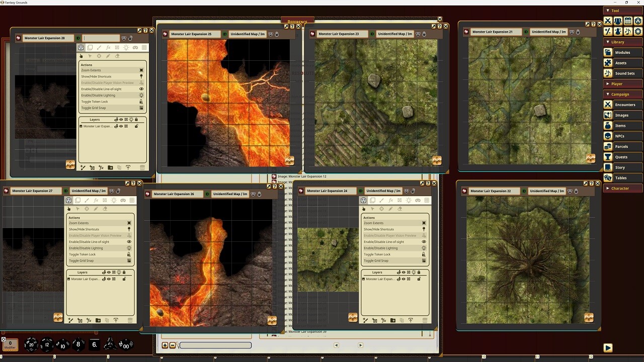This screenshot has height=362, width=644.
Task: Select the eraser tool under the map toolbar
Action: pos(117,56)
